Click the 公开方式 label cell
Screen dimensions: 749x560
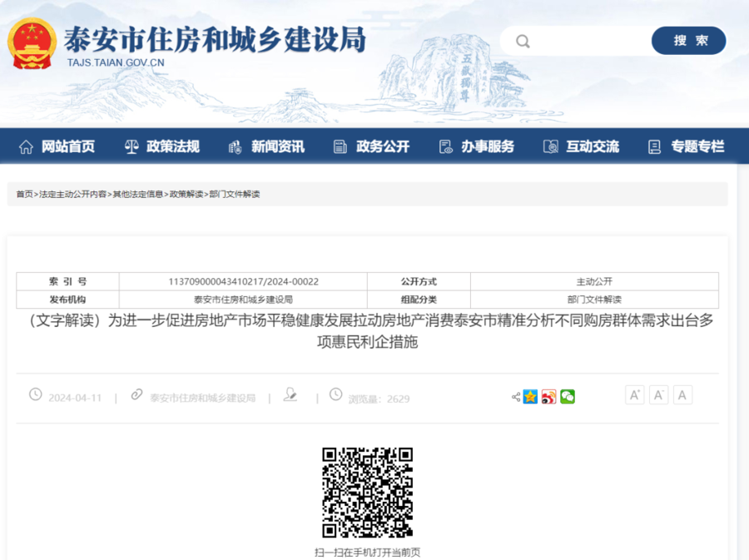coord(419,282)
